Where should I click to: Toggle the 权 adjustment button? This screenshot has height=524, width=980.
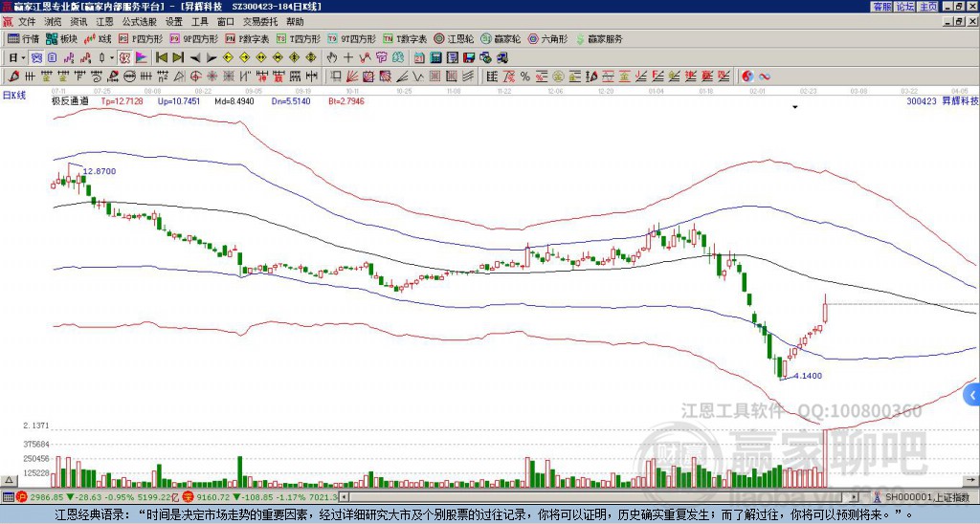point(124,58)
